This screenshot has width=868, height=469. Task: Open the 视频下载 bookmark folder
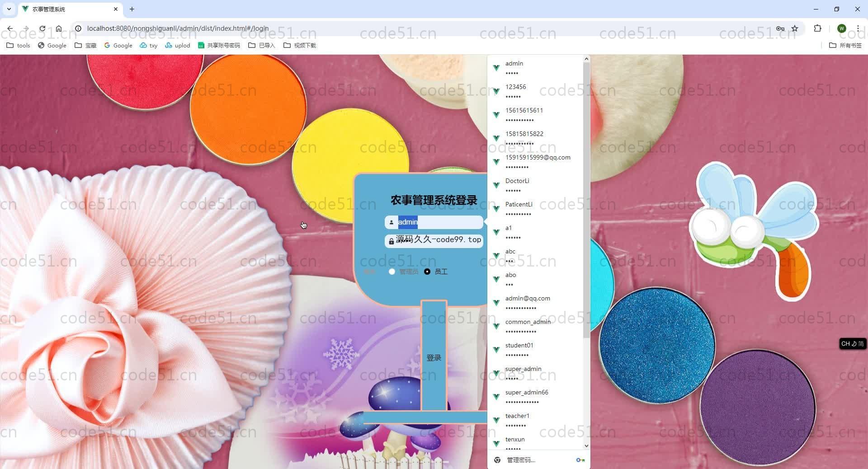click(x=299, y=45)
